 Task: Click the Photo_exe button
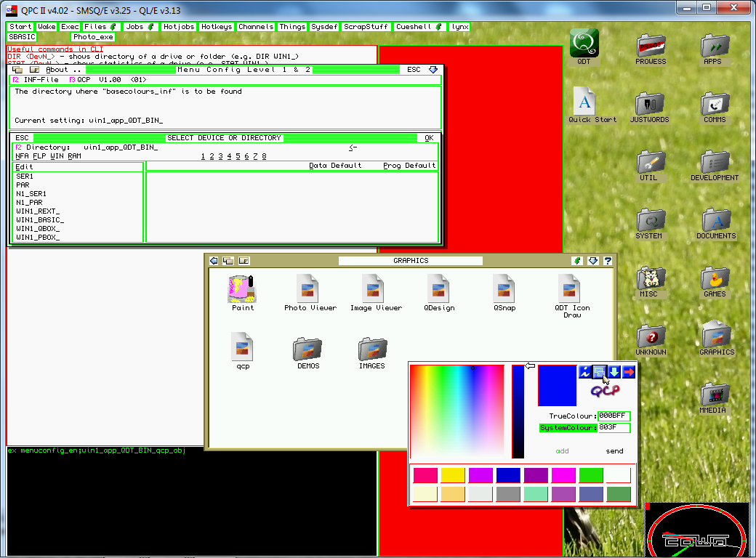pos(93,37)
